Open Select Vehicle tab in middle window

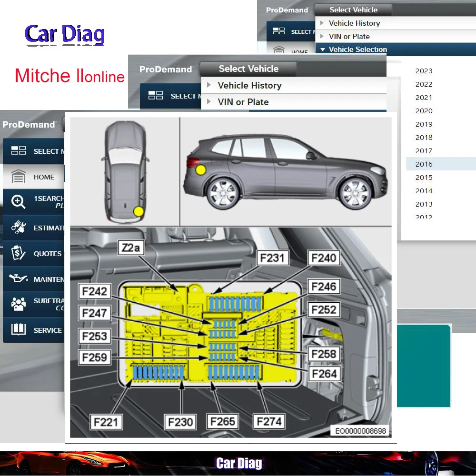[x=248, y=69]
